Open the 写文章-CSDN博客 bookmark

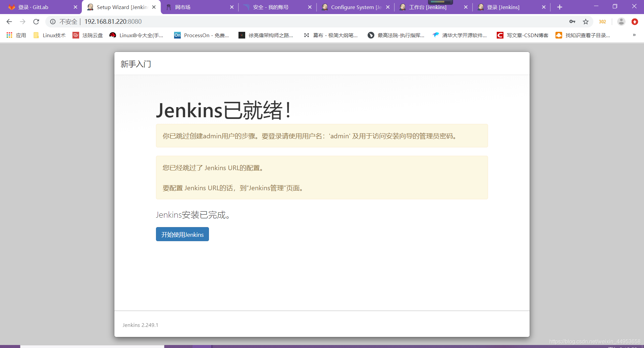tap(523, 35)
